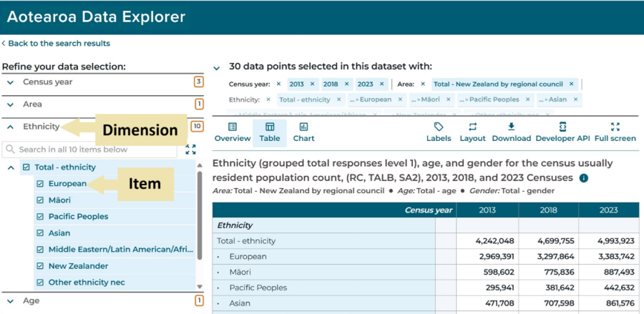Clear all Ethnicity filters
The height and width of the screenshot is (314, 644).
tap(268, 99)
